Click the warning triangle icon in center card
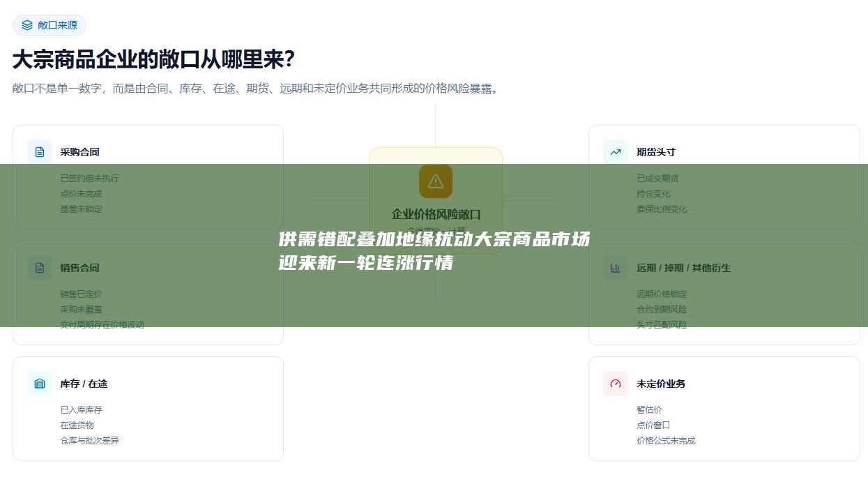 (436, 181)
